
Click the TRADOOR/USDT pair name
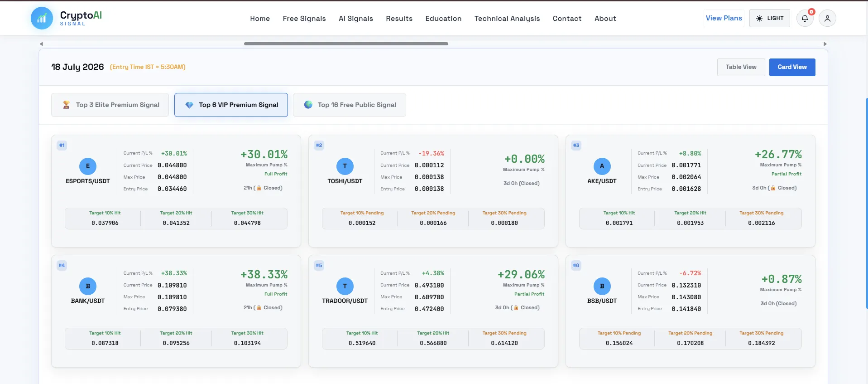(345, 301)
